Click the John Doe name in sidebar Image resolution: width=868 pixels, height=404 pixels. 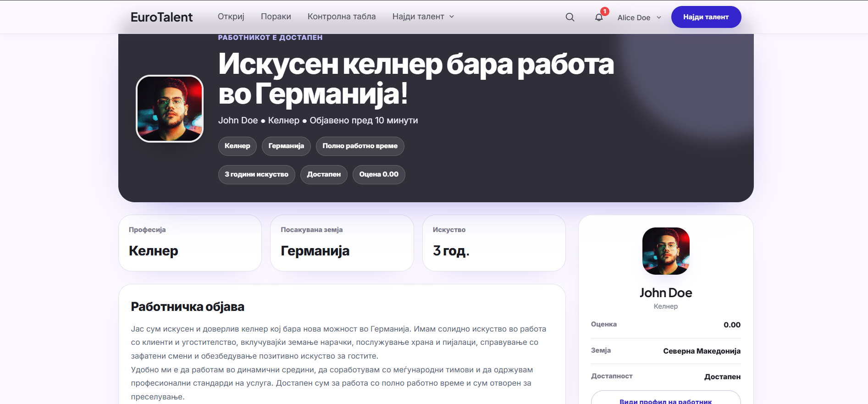[x=666, y=293]
